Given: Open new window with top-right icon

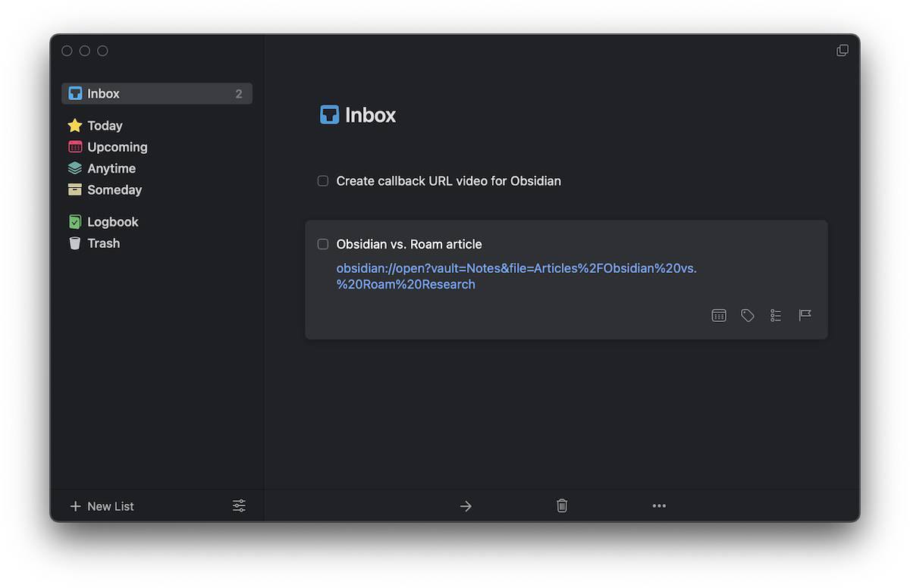Looking at the screenshot, I should point(843,51).
